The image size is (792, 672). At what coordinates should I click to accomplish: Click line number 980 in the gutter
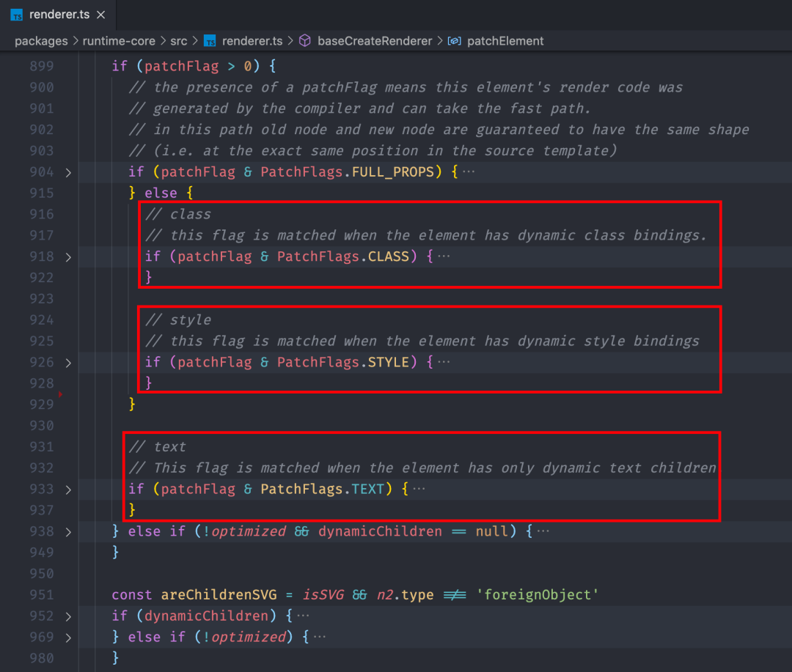tap(41, 658)
